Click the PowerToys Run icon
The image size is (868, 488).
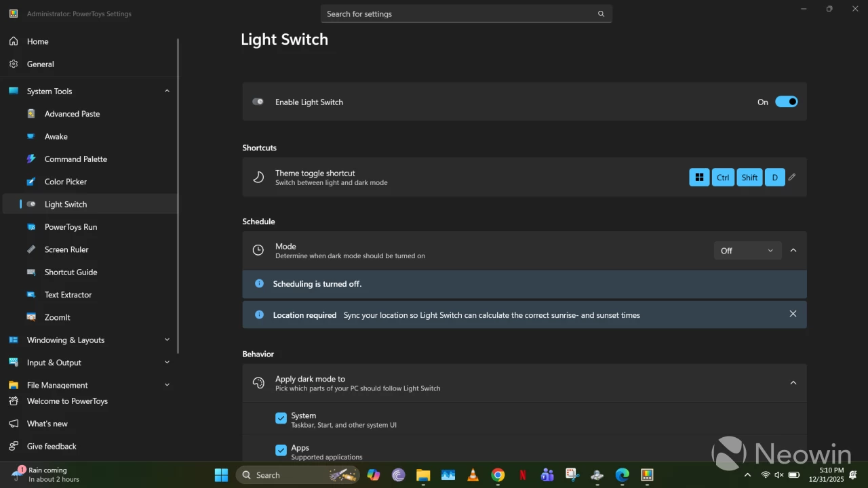click(31, 227)
